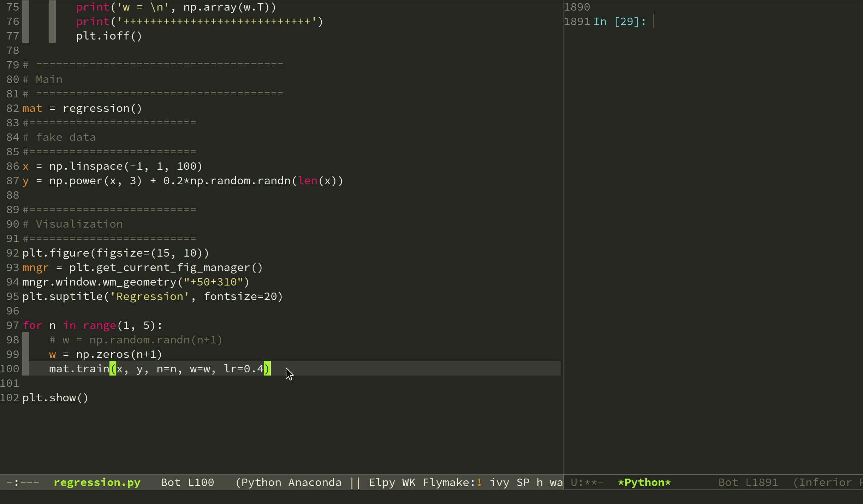Click the Python major mode label
The width and height of the screenshot is (863, 504).
pyautogui.click(x=261, y=482)
